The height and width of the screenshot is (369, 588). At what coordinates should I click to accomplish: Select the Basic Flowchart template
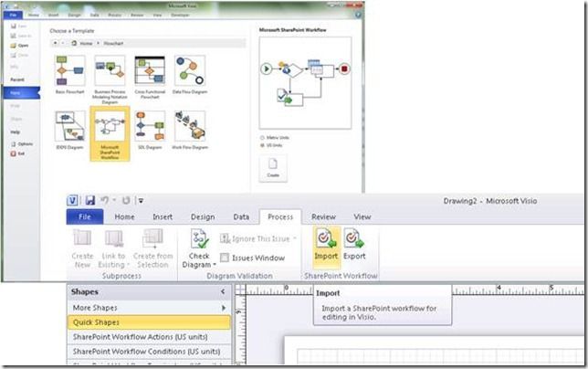pos(69,74)
